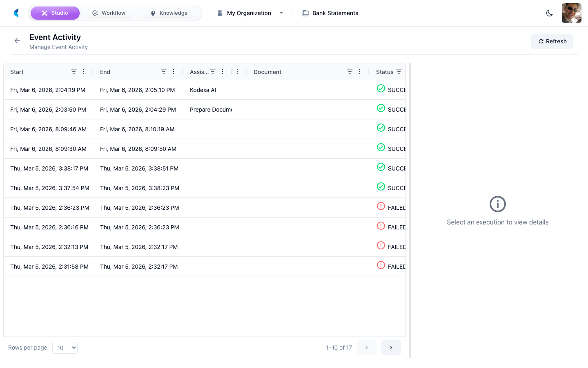Viewport: 588px width, 368px height.
Task: Open the three-dot menu on End column
Action: pyautogui.click(x=174, y=72)
